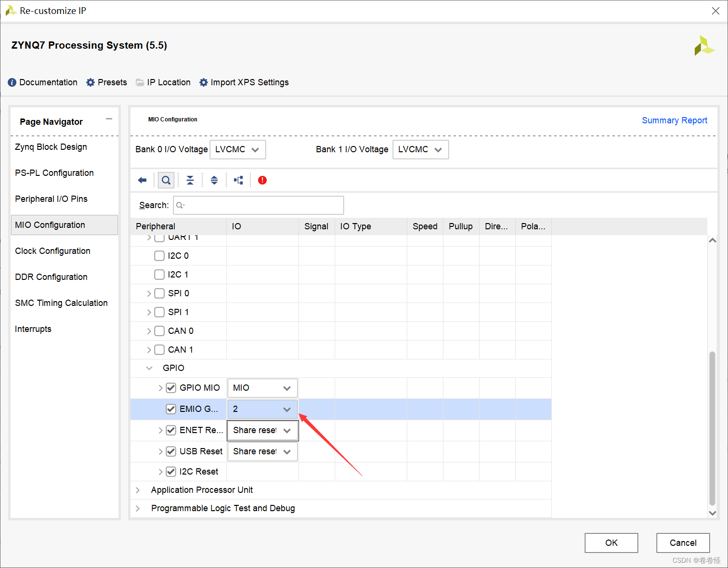This screenshot has height=568, width=728.
Task: Open the Summary Report link
Action: 674,120
